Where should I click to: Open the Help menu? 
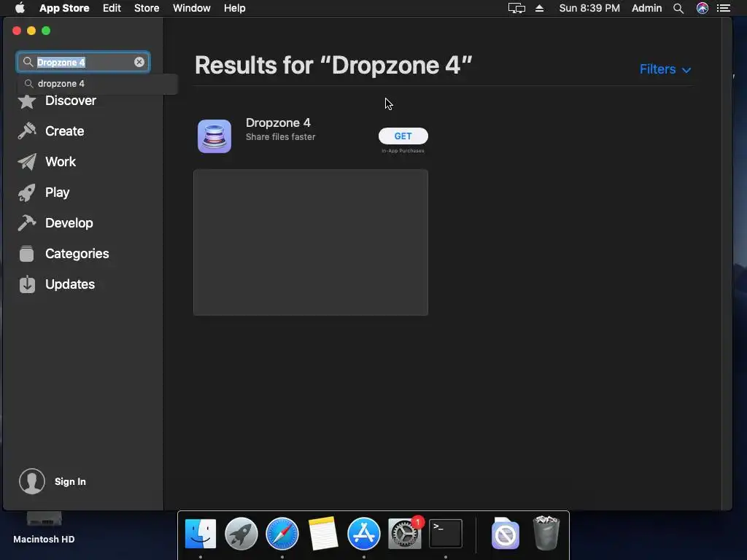[x=235, y=8]
